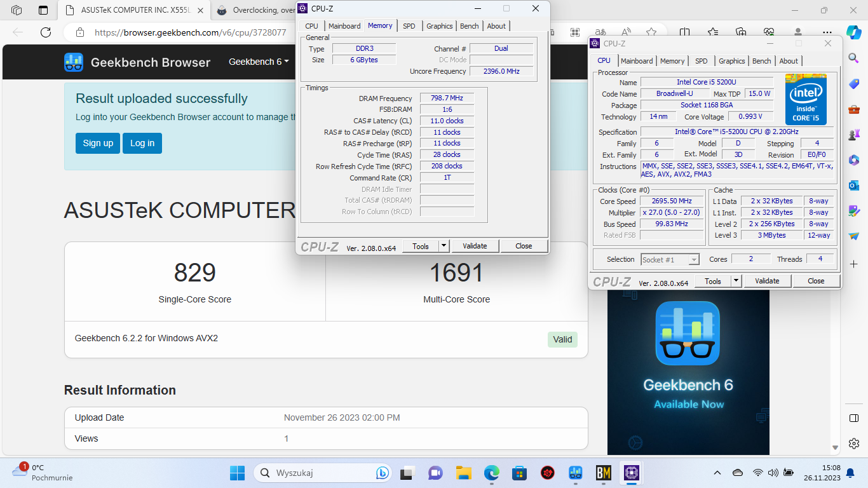This screenshot has height=488, width=868.
Task: Click the Edge sidebar search icon
Action: pyautogui.click(x=854, y=58)
